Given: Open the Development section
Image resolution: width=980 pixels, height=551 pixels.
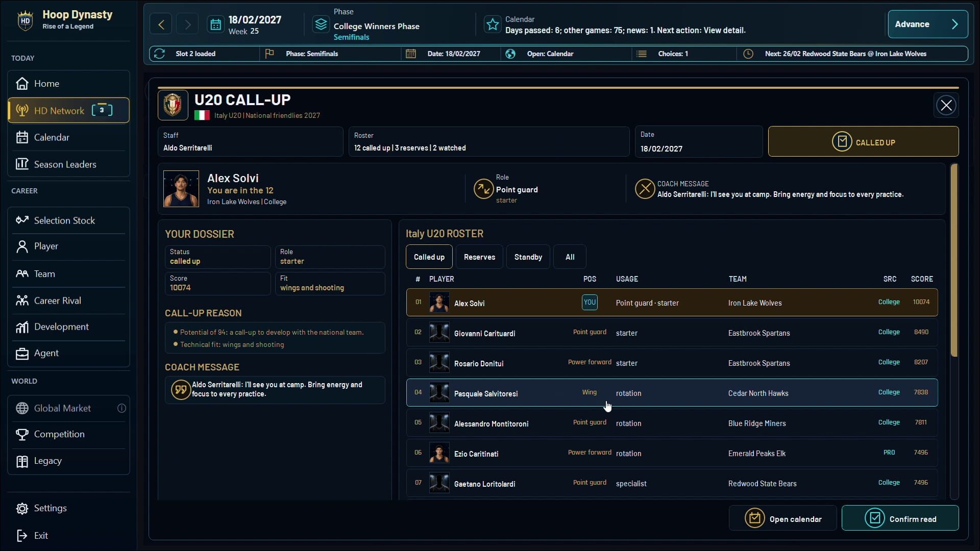Looking at the screenshot, I should coord(69,327).
